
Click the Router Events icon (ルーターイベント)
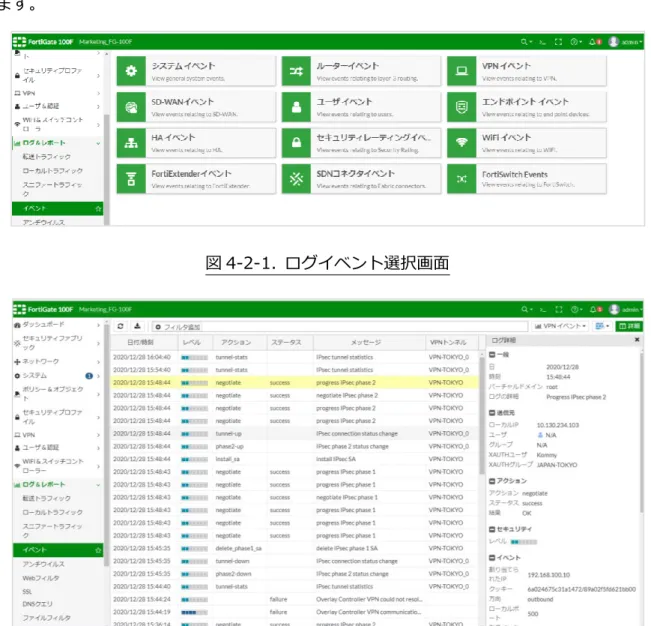click(x=296, y=71)
